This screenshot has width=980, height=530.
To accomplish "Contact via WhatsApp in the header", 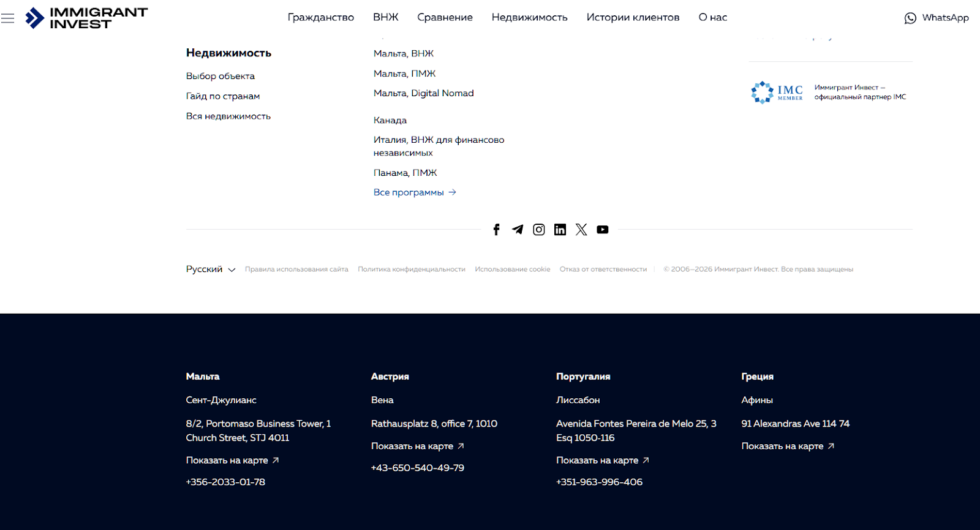I will pyautogui.click(x=937, y=18).
